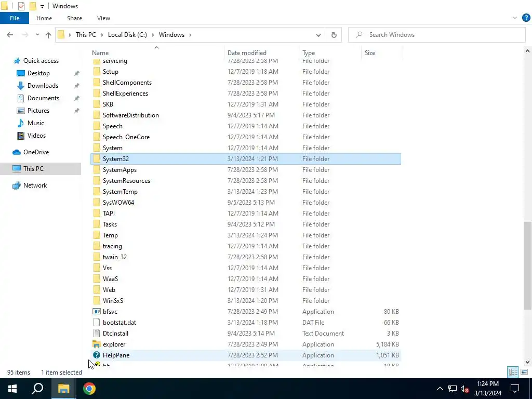The image size is (532, 399).
Task: Open the Windows Start menu
Action: click(x=12, y=389)
